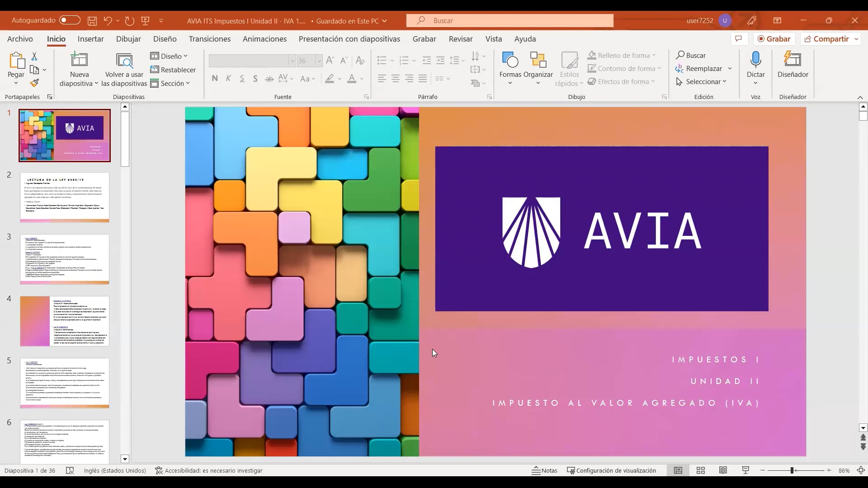Click Fit slide to window icon
Screen dimensions: 868x488
(x=861, y=470)
